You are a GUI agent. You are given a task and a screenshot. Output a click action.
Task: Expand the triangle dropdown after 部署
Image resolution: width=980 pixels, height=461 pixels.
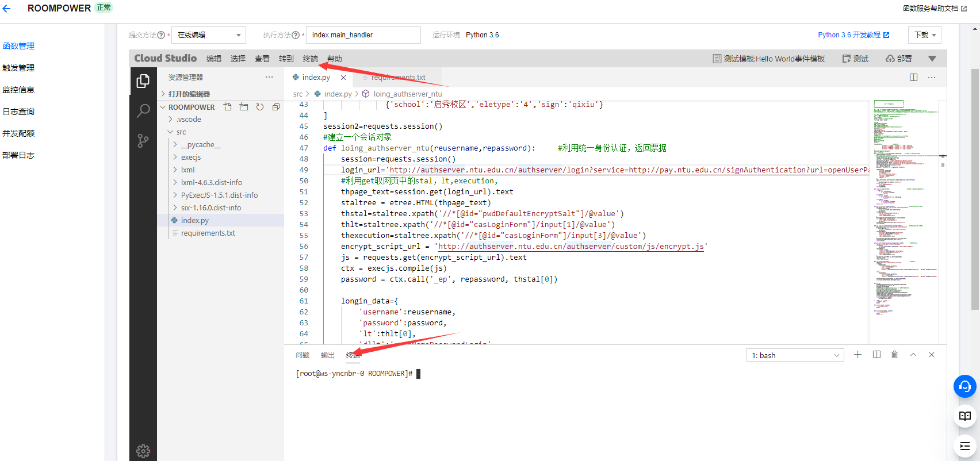[x=932, y=59]
